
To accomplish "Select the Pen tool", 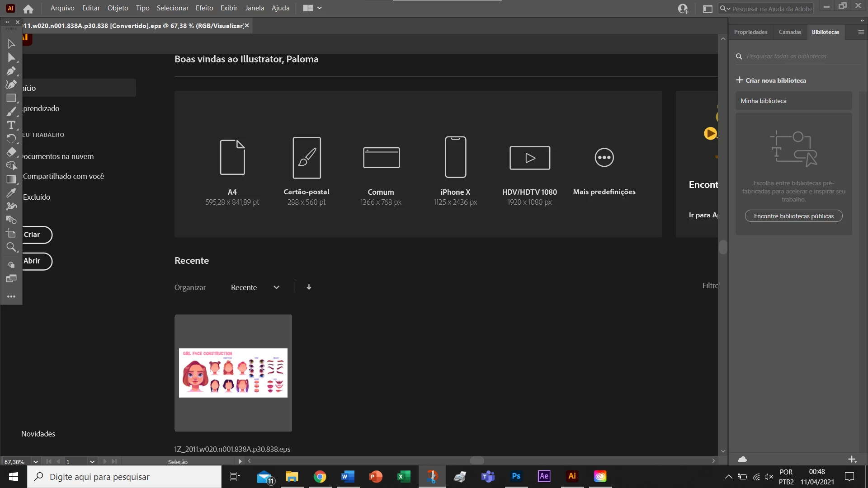I will coord(11,71).
